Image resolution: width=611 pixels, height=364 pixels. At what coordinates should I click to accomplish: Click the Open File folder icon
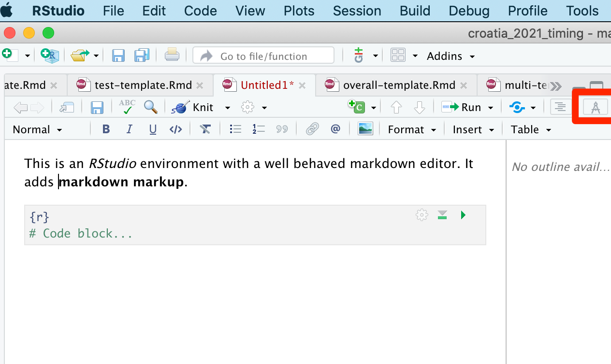click(80, 56)
